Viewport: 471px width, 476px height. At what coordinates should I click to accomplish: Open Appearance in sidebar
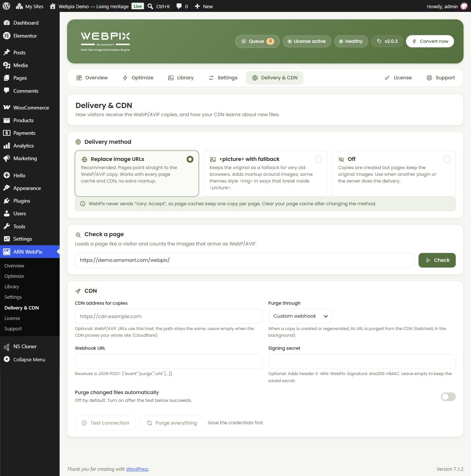(x=30, y=188)
